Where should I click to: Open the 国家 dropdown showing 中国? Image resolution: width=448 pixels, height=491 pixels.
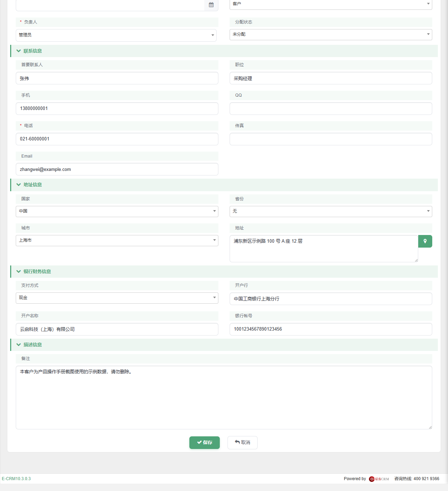[117, 211]
